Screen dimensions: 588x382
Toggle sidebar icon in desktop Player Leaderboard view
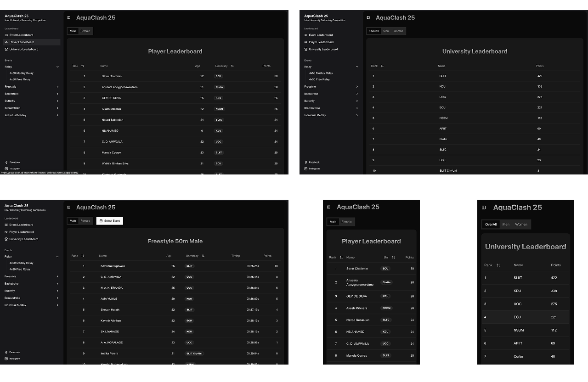pos(69,17)
